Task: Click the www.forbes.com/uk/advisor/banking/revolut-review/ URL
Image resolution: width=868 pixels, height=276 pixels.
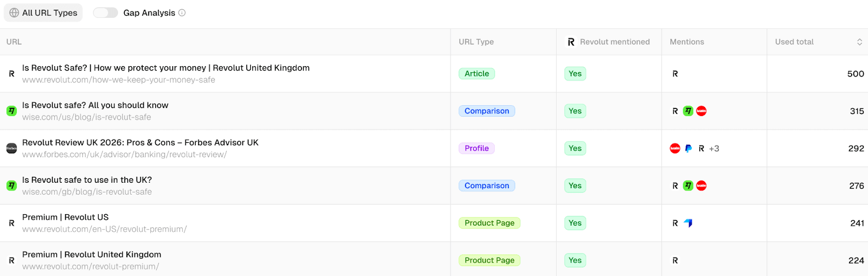Action: pyautogui.click(x=124, y=155)
